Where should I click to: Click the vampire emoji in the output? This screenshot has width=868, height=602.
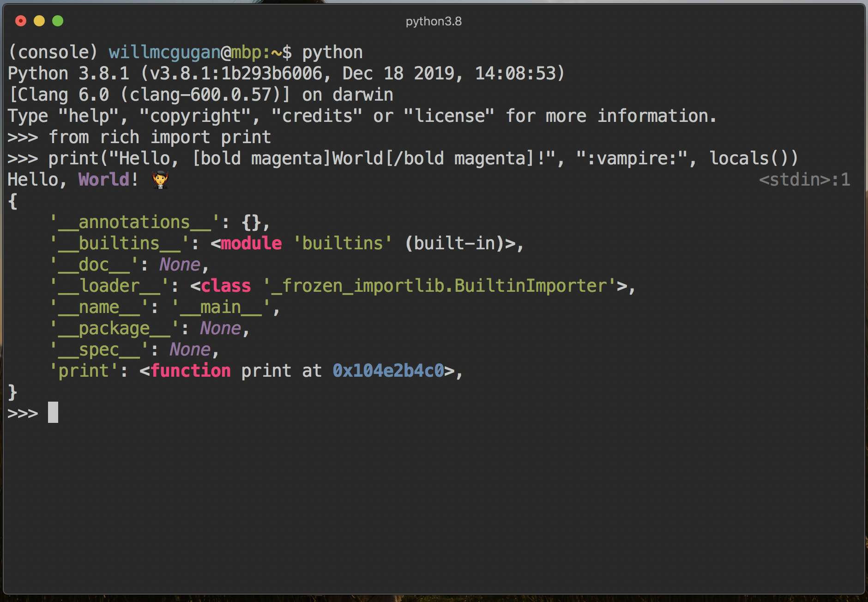click(x=160, y=180)
